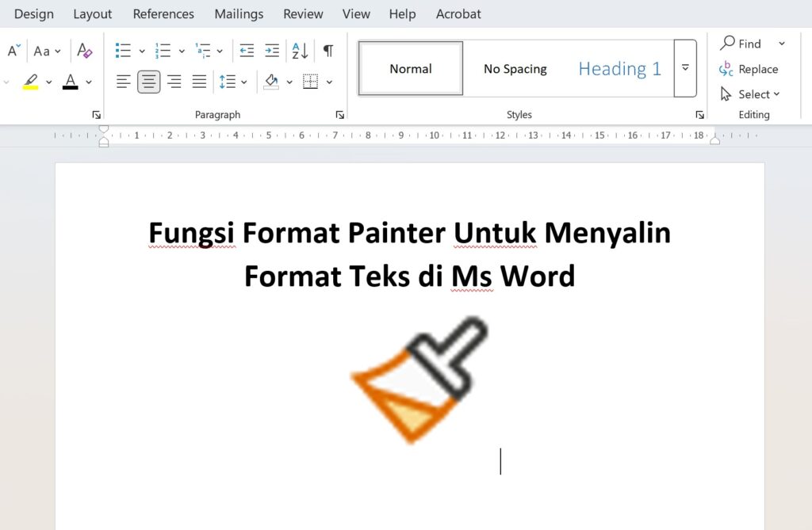
Task: Open the Mailings tab
Action: 239,14
